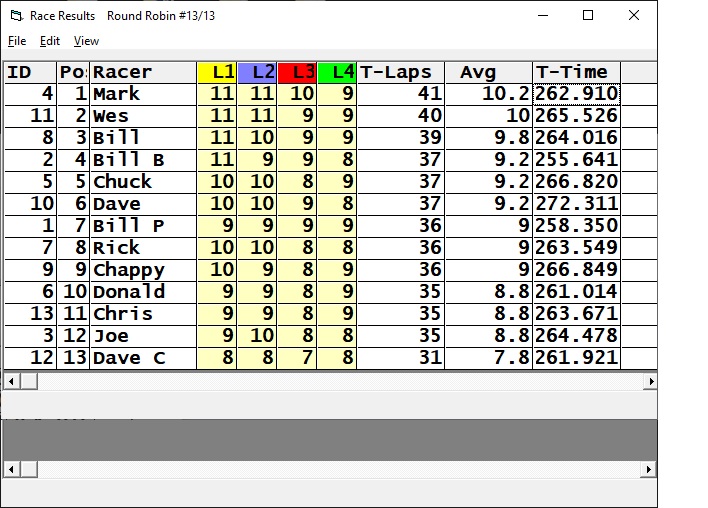Click the yellow L1 lane header

[217, 72]
